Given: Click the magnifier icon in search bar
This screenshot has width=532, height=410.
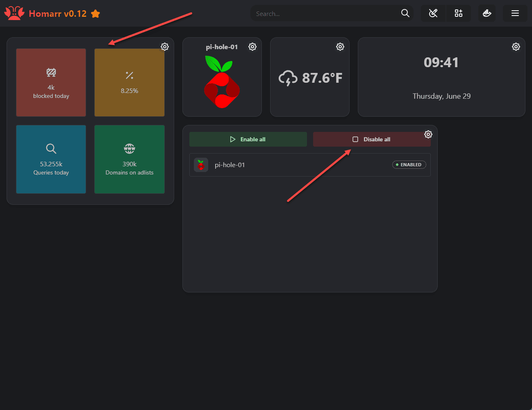Looking at the screenshot, I should tap(405, 13).
